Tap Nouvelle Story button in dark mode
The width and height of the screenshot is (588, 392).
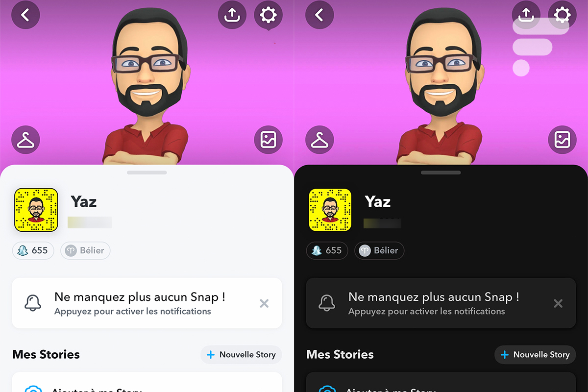[x=535, y=355]
